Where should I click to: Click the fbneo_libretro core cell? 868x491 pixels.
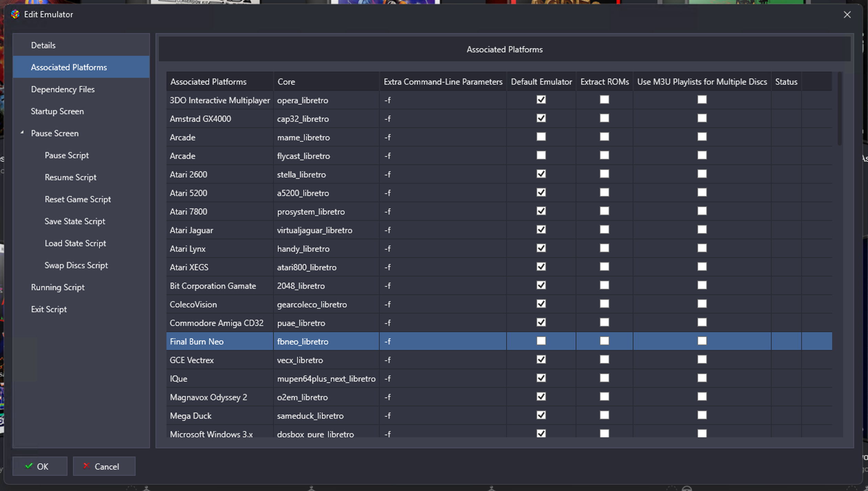(x=326, y=341)
